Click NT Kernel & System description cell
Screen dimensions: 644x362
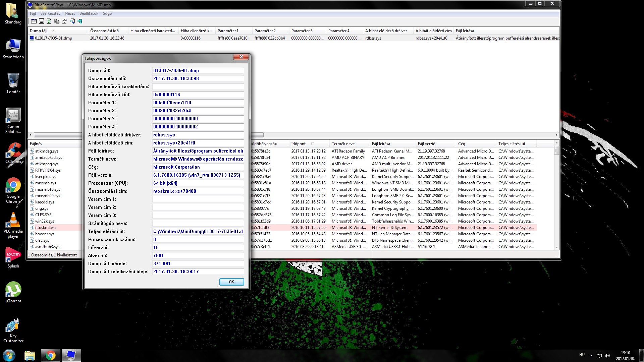point(390,228)
